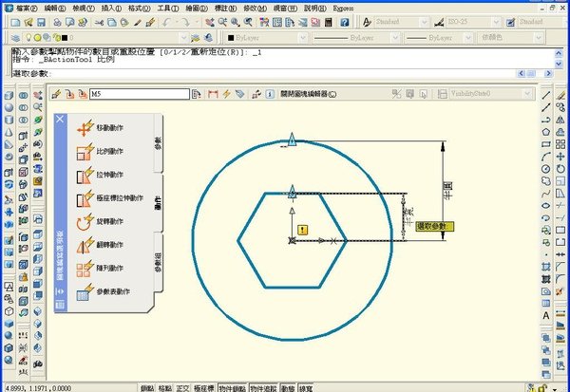
Task: Click the Print (plot) icon
Action: 57,22
